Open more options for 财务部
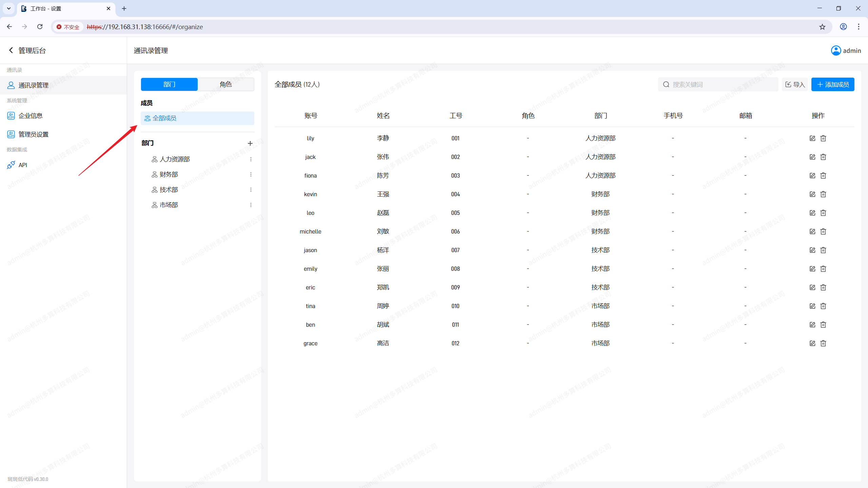The width and height of the screenshot is (868, 488). click(251, 175)
